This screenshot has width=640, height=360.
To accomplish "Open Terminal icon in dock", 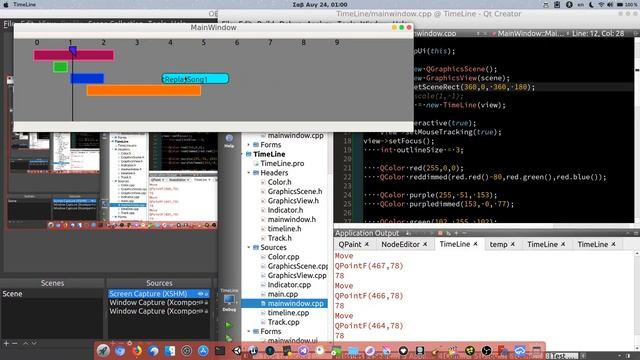I will click(220, 350).
